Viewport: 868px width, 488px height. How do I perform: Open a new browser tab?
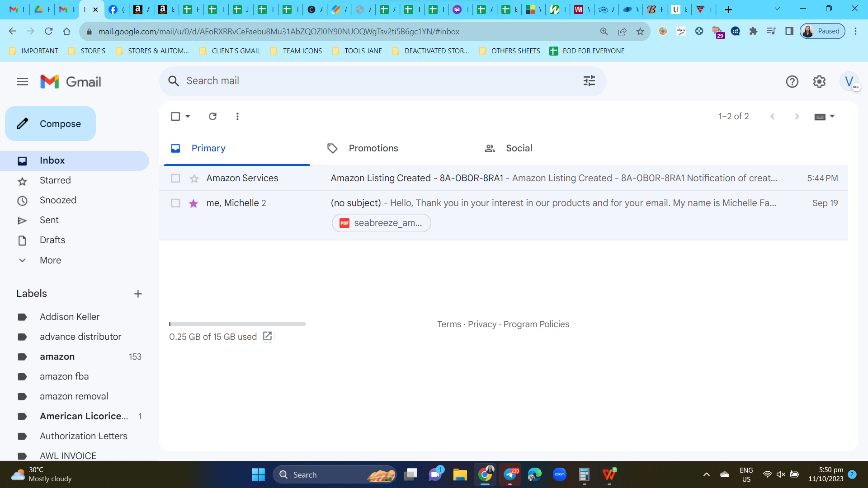coord(728,9)
